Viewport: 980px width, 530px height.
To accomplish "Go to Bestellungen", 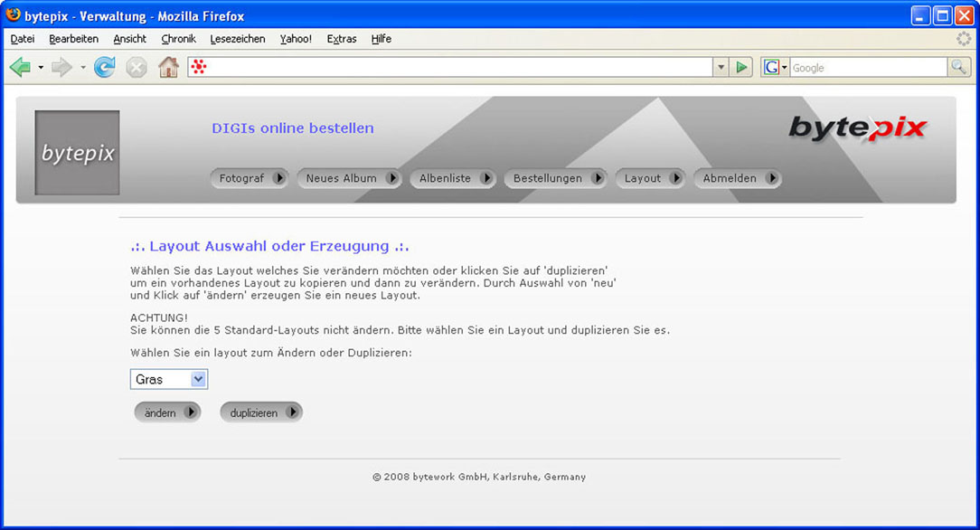I will pyautogui.click(x=555, y=178).
